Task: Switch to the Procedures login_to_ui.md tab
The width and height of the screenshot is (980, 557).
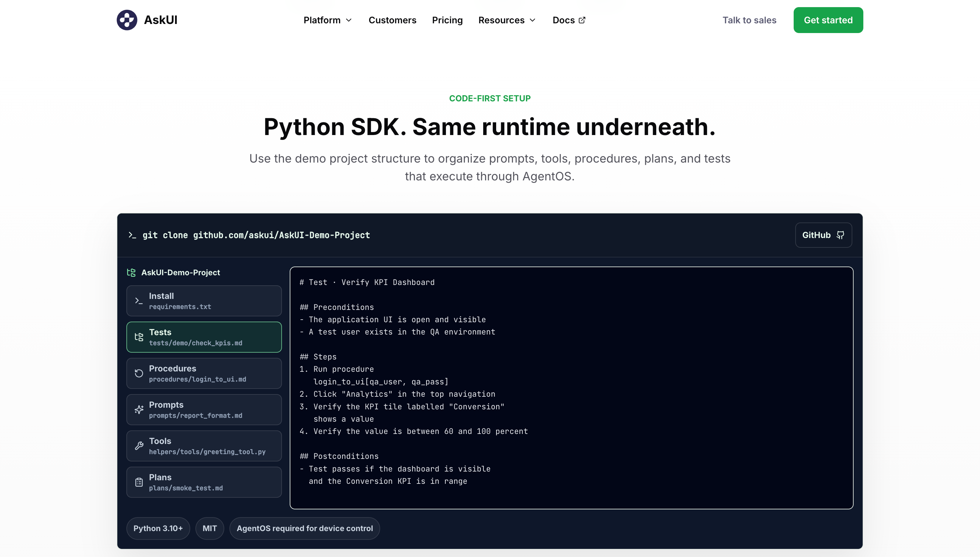Action: [x=204, y=373]
